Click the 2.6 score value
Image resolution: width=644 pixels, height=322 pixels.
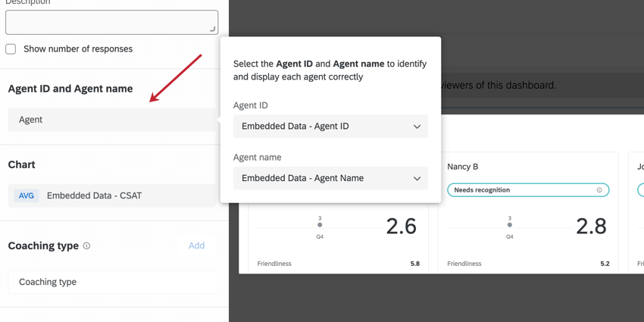tap(401, 226)
